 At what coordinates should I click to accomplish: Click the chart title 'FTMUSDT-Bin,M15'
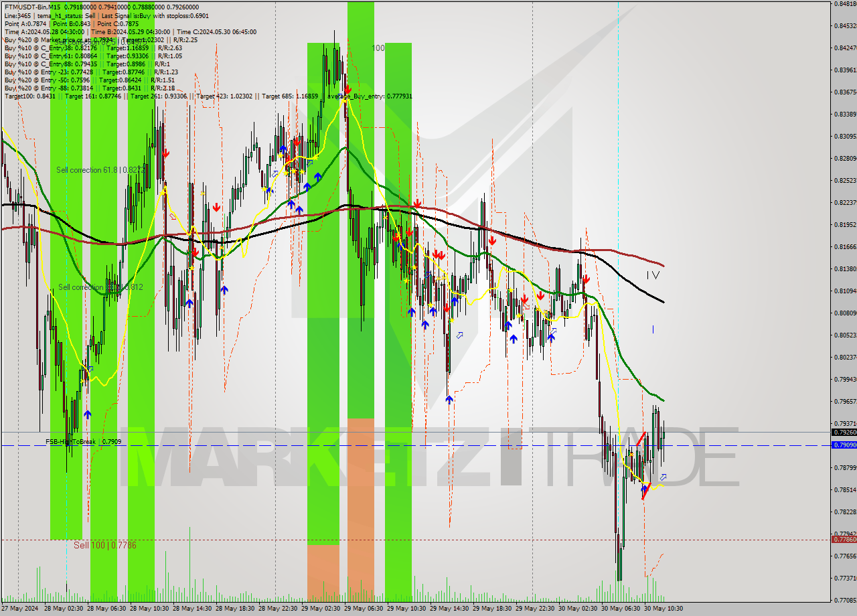33,7
